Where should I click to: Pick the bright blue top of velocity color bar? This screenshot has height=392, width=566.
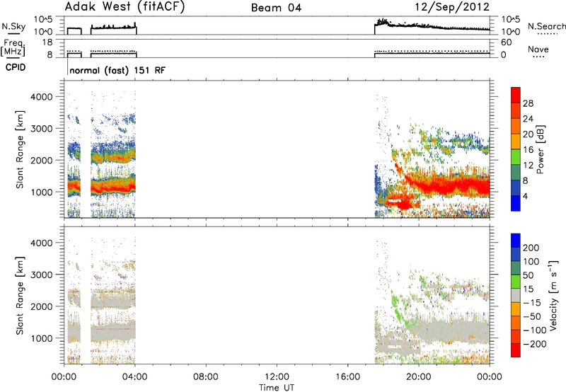pyautogui.click(x=516, y=241)
